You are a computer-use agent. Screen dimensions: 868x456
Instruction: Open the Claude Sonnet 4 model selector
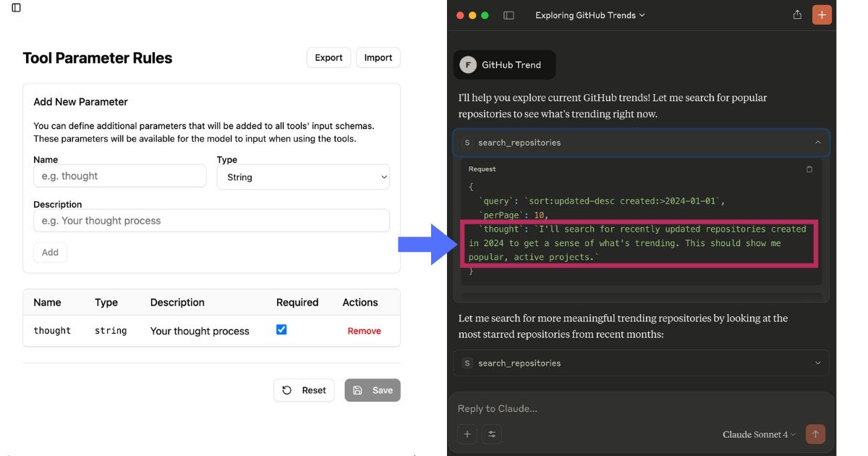coord(759,434)
